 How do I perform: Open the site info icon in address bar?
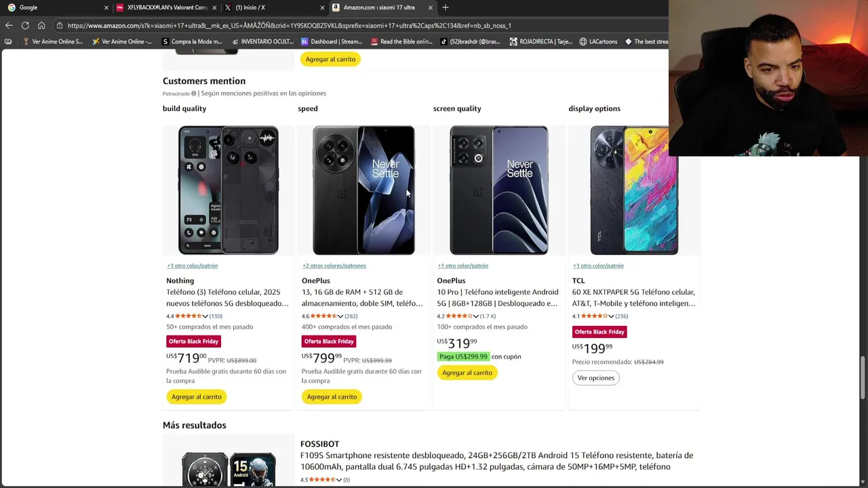coord(60,26)
